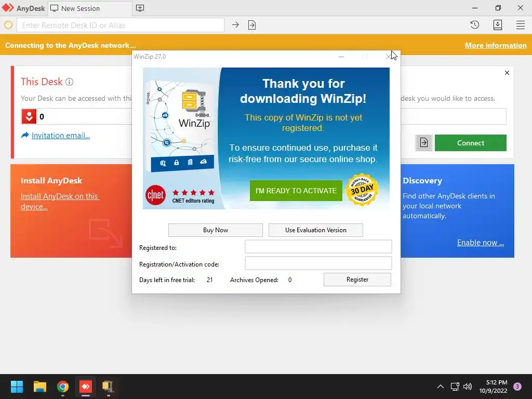The height and width of the screenshot is (399, 532).
Task: Open the notification badge showing 3
Action: click(517, 387)
